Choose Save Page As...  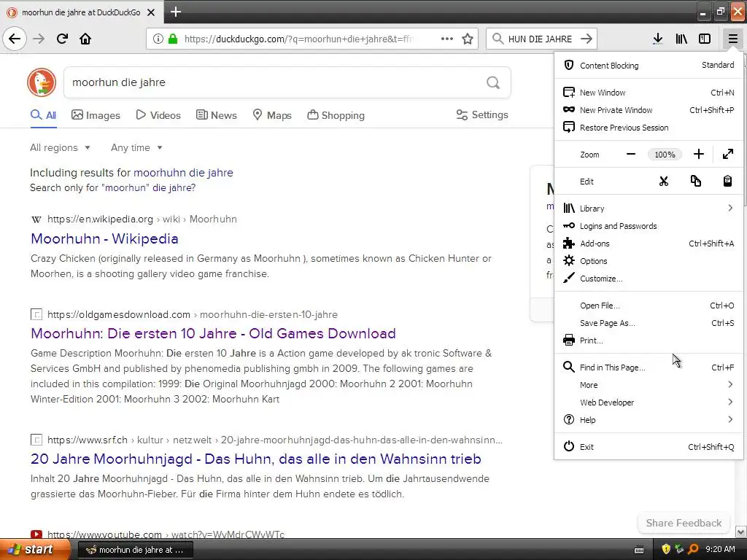649,323
